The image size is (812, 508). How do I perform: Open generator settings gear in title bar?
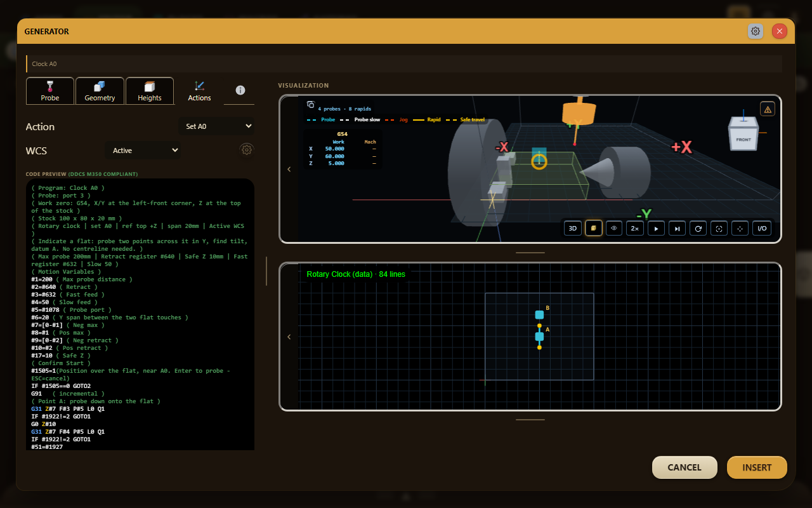click(x=756, y=31)
